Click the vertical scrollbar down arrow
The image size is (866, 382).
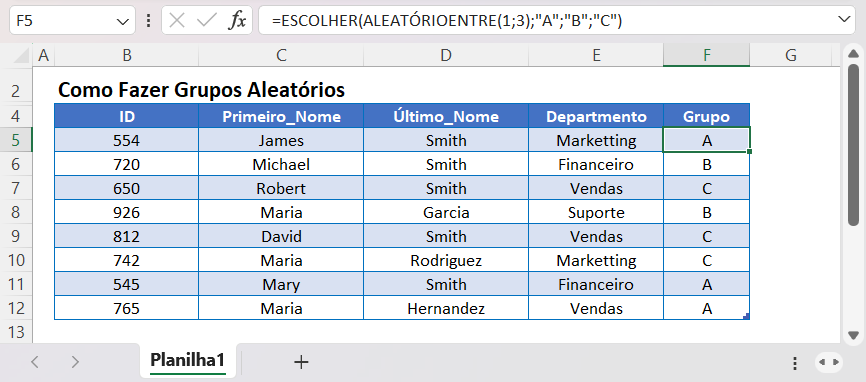click(853, 335)
